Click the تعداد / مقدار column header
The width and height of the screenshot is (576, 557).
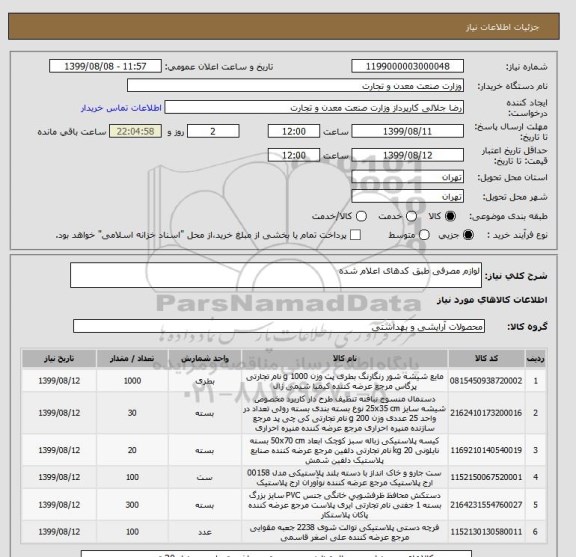click(132, 359)
